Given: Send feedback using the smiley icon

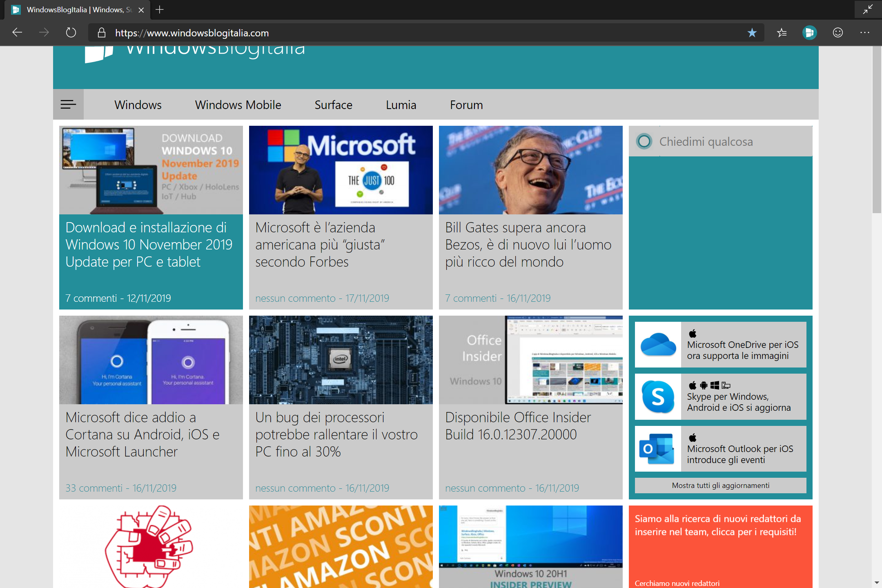Looking at the screenshot, I should [838, 33].
